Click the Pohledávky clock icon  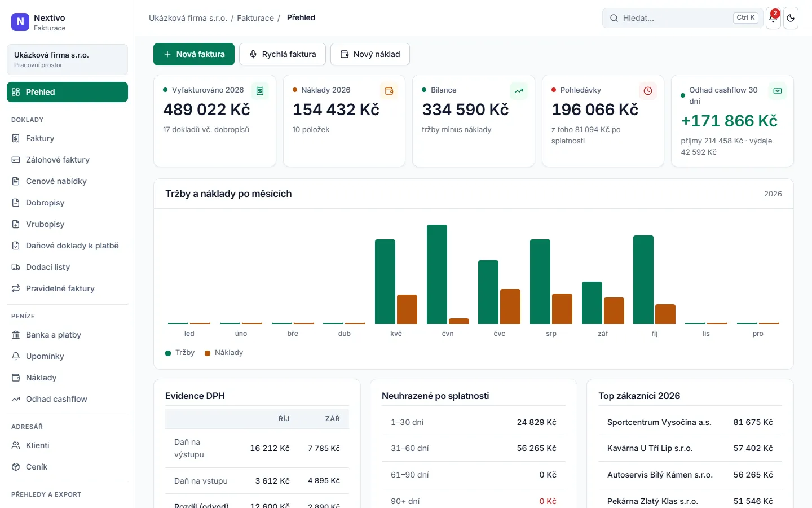pos(648,91)
